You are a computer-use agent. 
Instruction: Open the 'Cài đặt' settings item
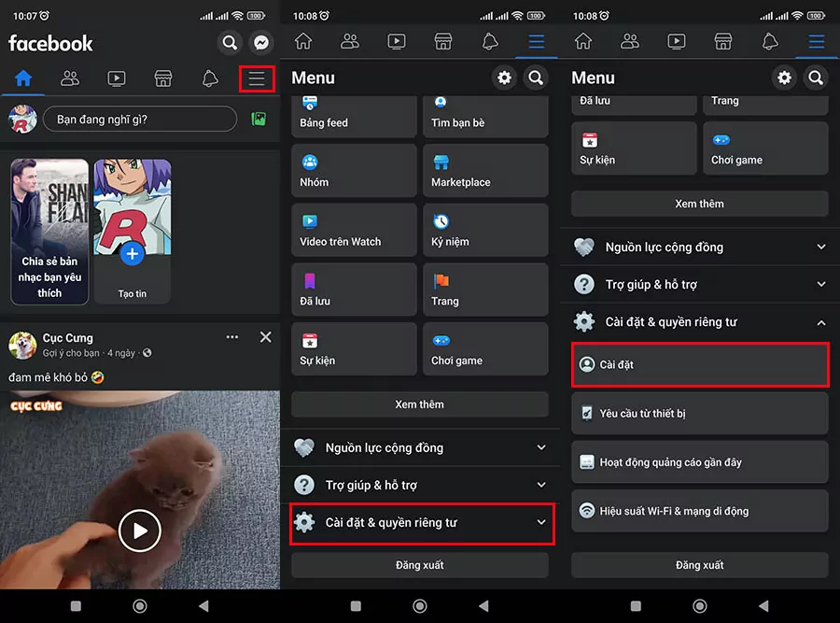click(700, 364)
